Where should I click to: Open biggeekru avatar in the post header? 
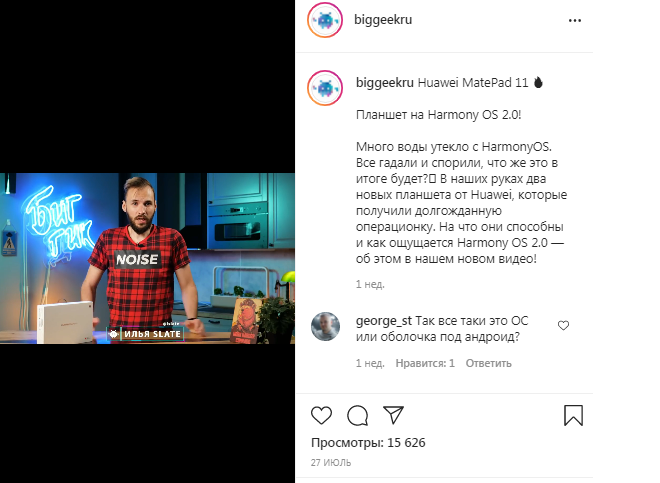click(x=325, y=20)
